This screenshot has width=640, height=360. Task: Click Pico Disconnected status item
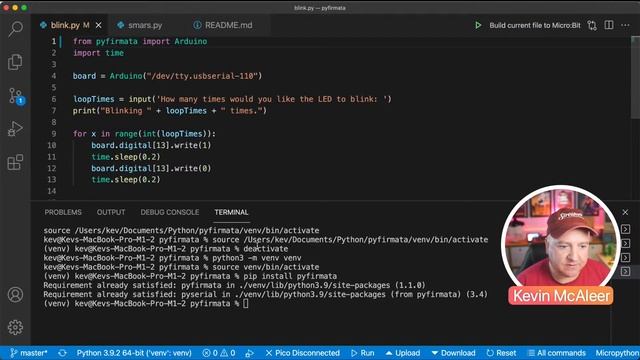[302, 353]
